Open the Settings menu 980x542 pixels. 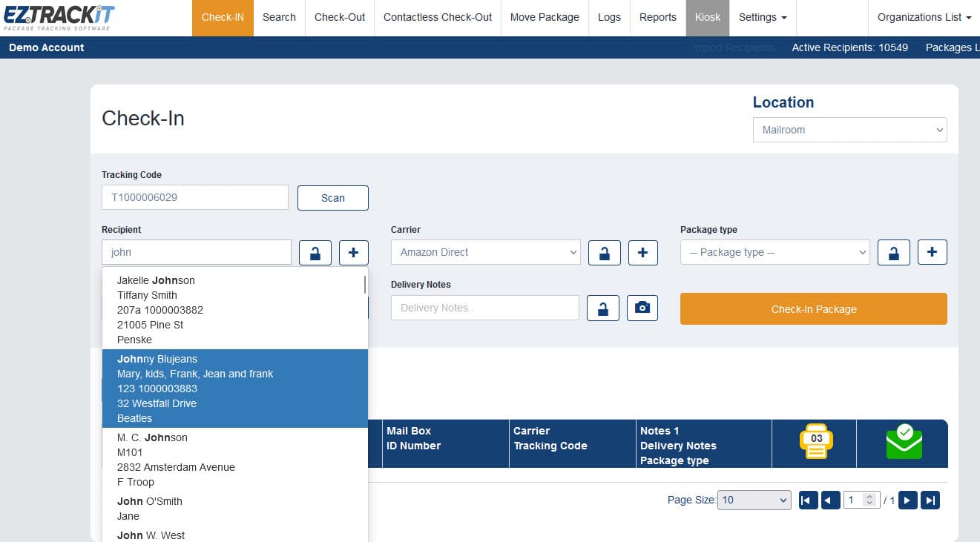(762, 17)
